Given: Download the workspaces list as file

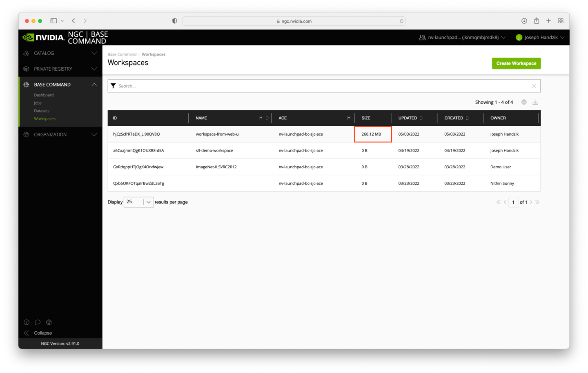Looking at the screenshot, I should pos(535,102).
